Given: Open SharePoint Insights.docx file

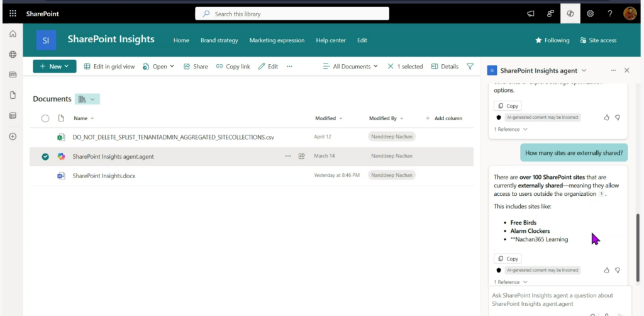Looking at the screenshot, I should pyautogui.click(x=104, y=176).
